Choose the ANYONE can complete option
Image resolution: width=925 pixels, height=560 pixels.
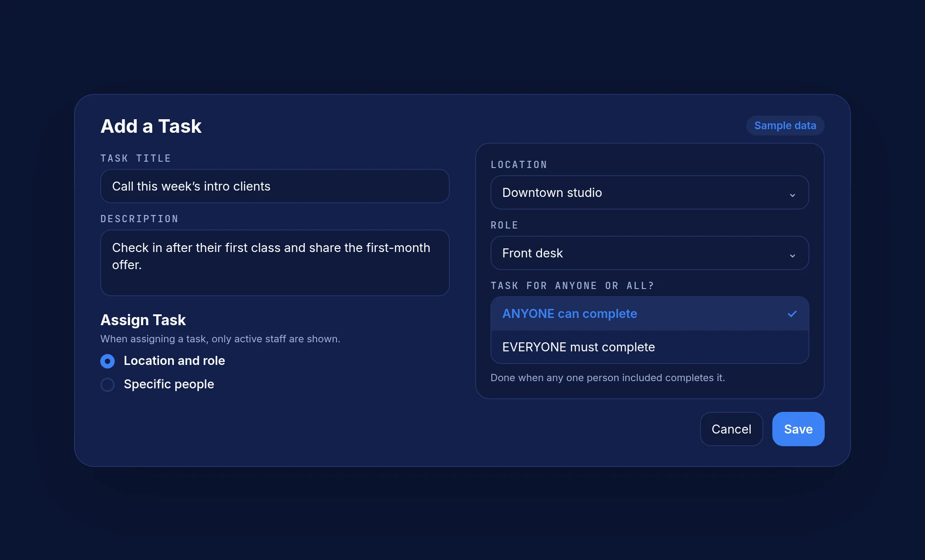coord(649,314)
